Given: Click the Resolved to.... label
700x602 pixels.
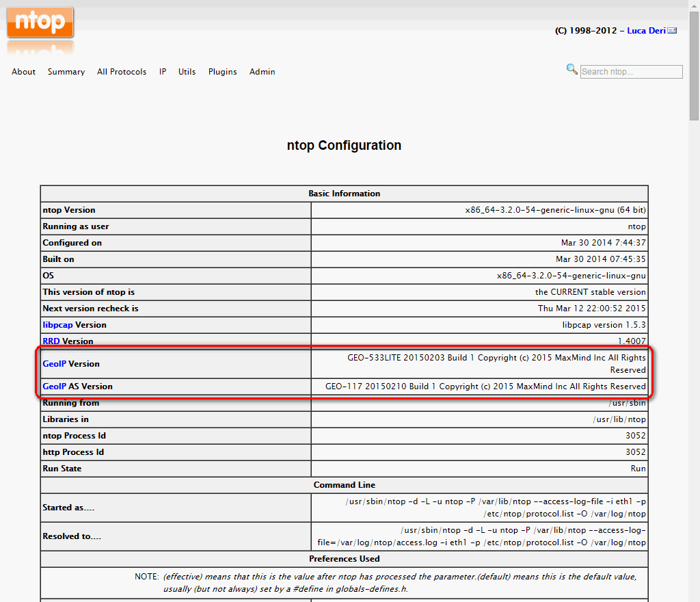Looking at the screenshot, I should (72, 536).
